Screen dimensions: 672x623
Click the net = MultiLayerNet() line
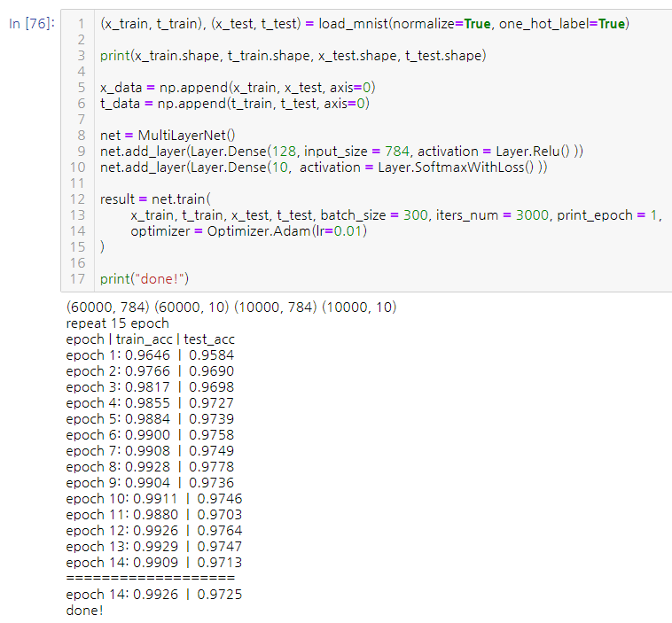(168, 136)
